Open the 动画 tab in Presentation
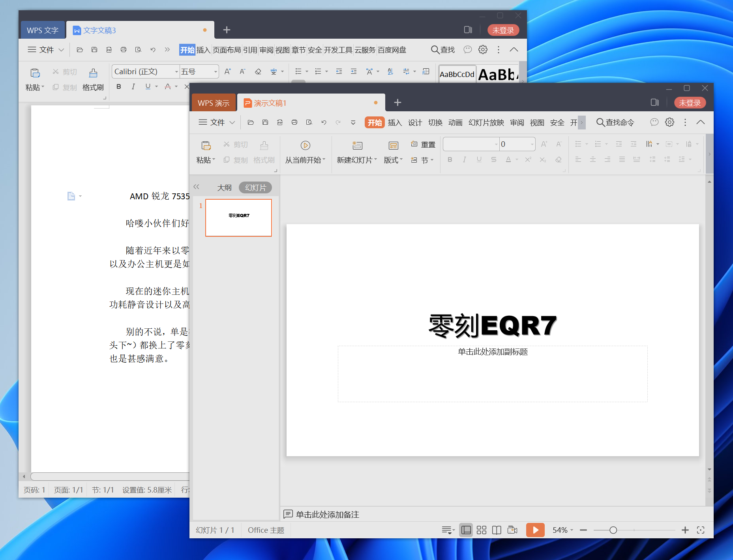The height and width of the screenshot is (560, 733). pos(455,123)
